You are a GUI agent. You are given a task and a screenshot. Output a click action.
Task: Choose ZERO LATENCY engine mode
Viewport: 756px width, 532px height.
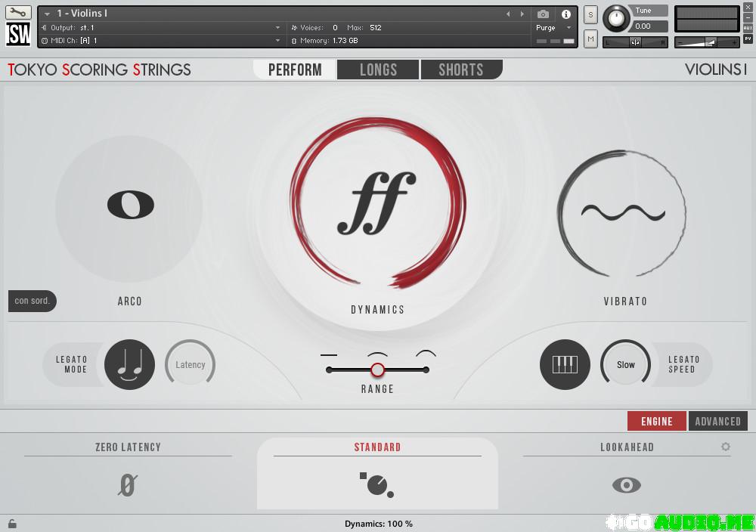(128, 447)
